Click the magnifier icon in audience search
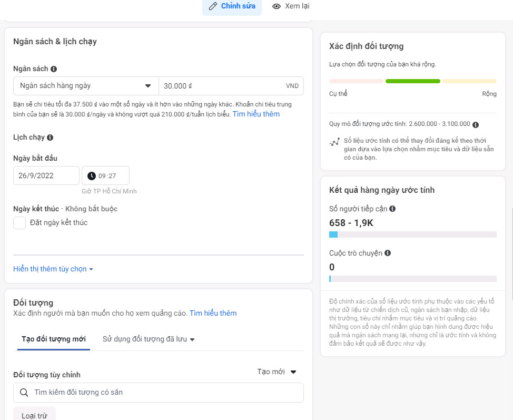Screen dimensions: 513x420 (24, 392)
